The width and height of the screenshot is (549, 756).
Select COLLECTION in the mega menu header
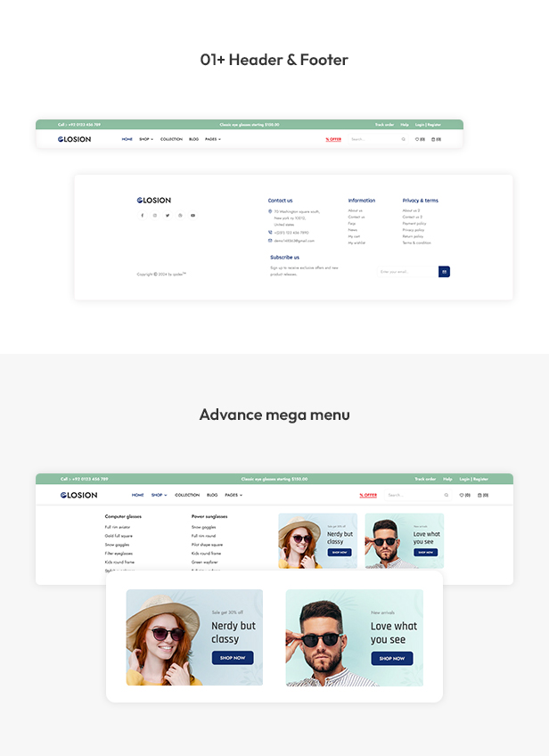tap(187, 495)
